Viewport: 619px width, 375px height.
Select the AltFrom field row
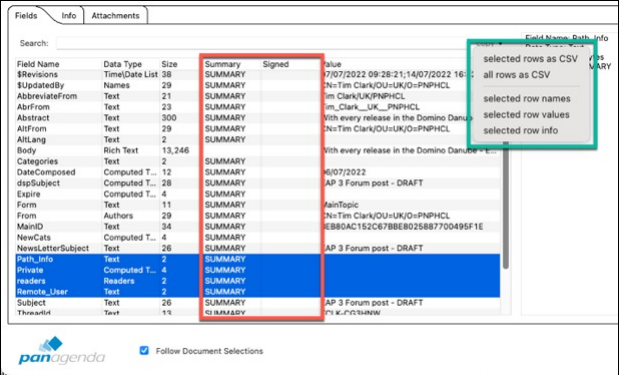point(258,129)
